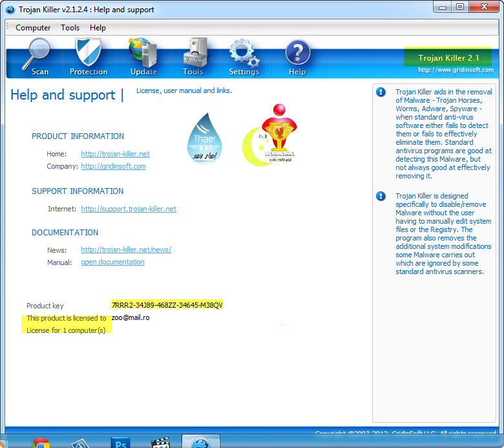Open the Help menu in menu bar

coord(98,28)
